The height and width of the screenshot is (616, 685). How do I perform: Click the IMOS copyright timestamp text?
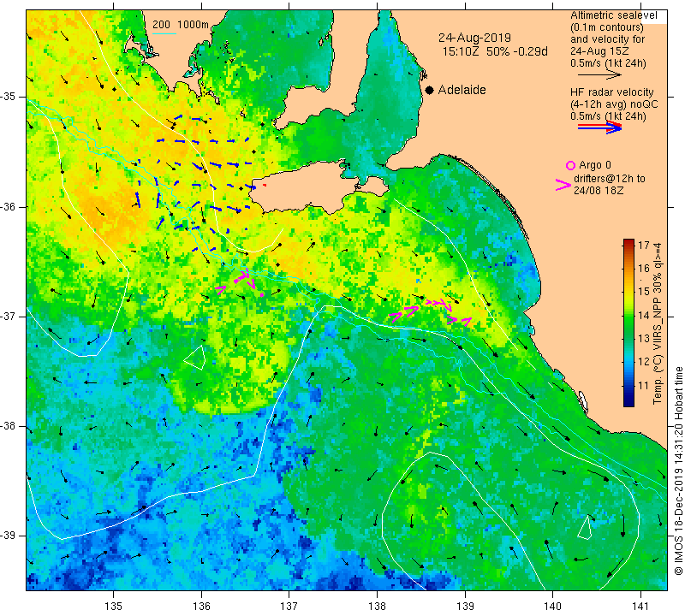(x=678, y=470)
